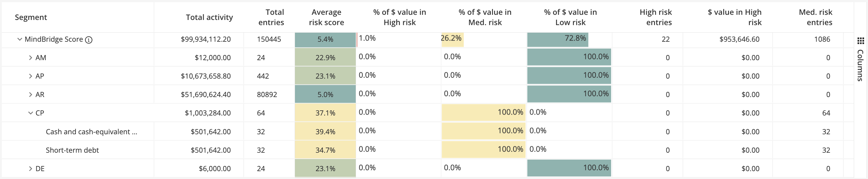Click the Segment column header
This screenshot has height=179, width=868.
(31, 17)
